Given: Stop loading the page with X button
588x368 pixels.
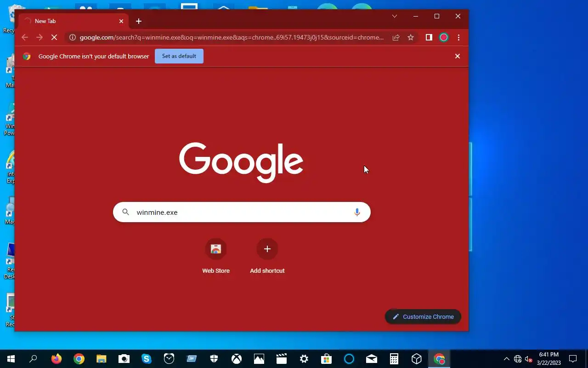Looking at the screenshot, I should [54, 38].
